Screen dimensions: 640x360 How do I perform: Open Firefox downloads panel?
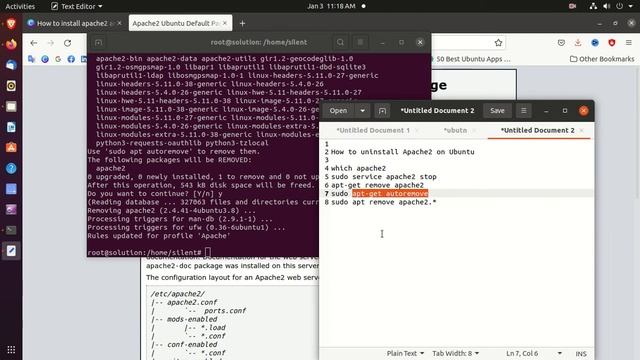578,42
